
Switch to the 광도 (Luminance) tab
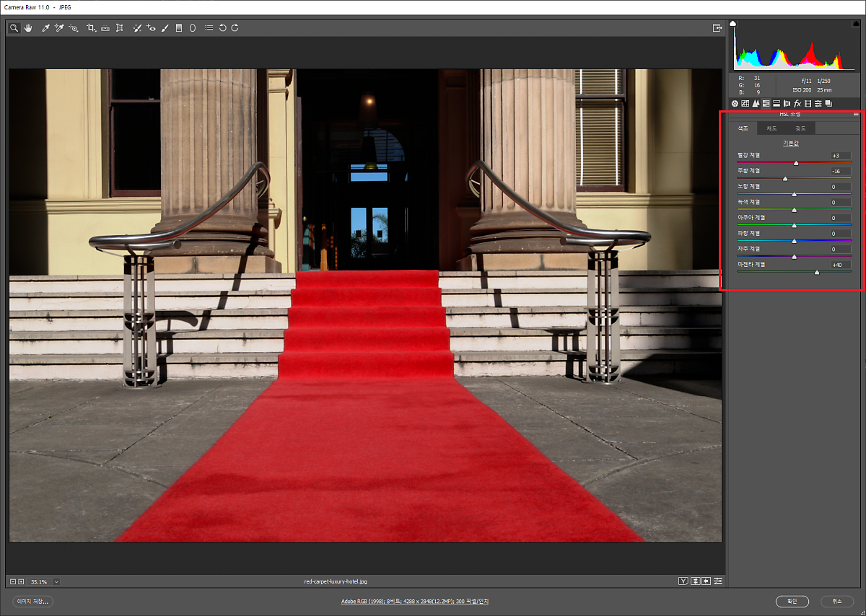tap(800, 128)
